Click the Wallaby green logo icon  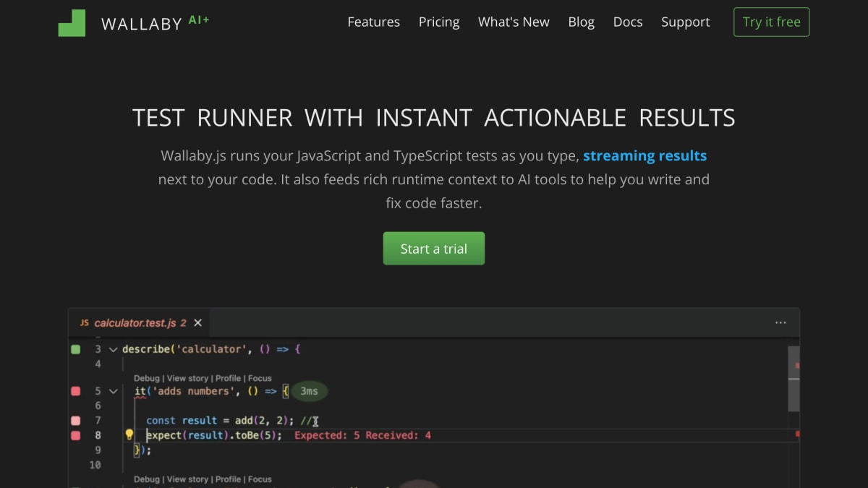click(72, 23)
